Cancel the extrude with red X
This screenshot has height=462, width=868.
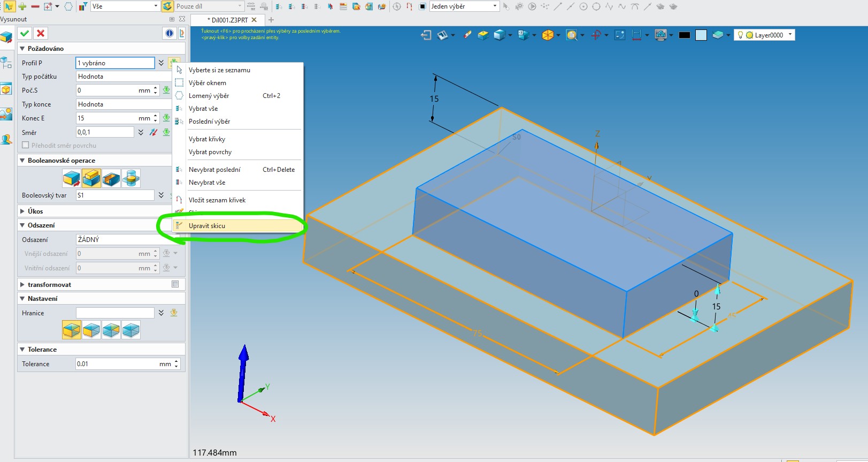click(x=41, y=33)
